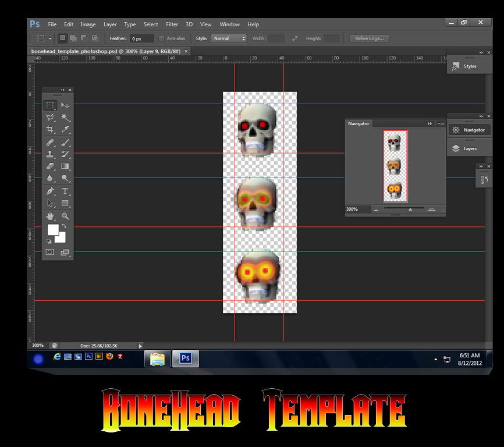
Task: Activate the Crop tool
Action: pos(49,129)
